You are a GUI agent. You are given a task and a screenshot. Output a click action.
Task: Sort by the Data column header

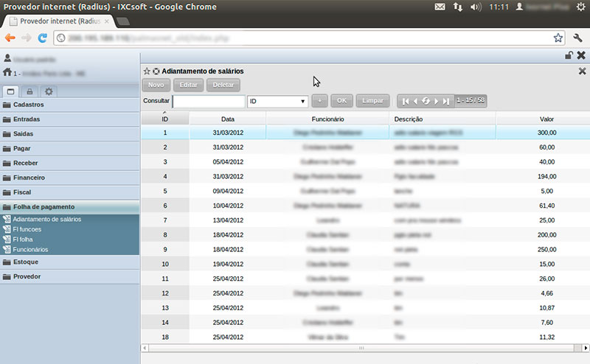point(228,119)
